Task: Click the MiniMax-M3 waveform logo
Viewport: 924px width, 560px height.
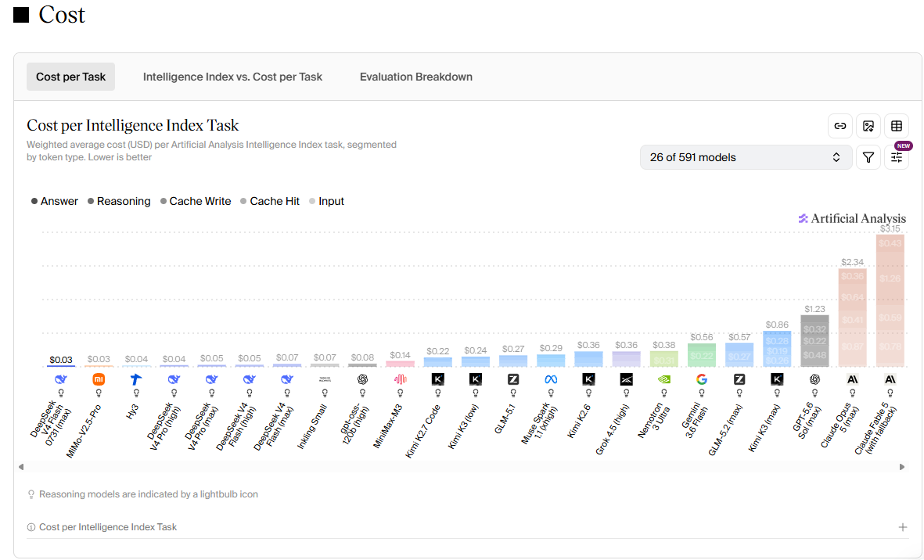Action: (x=400, y=379)
